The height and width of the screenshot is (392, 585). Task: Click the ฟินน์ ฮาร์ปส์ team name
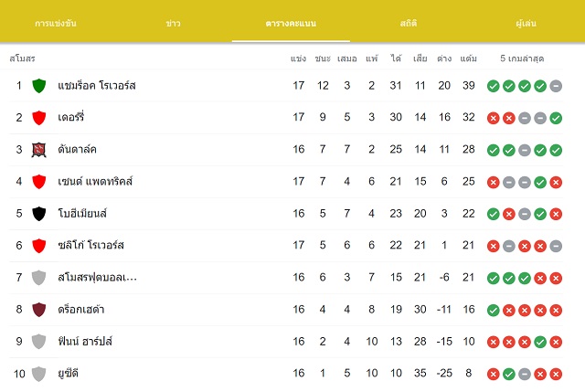(85, 341)
